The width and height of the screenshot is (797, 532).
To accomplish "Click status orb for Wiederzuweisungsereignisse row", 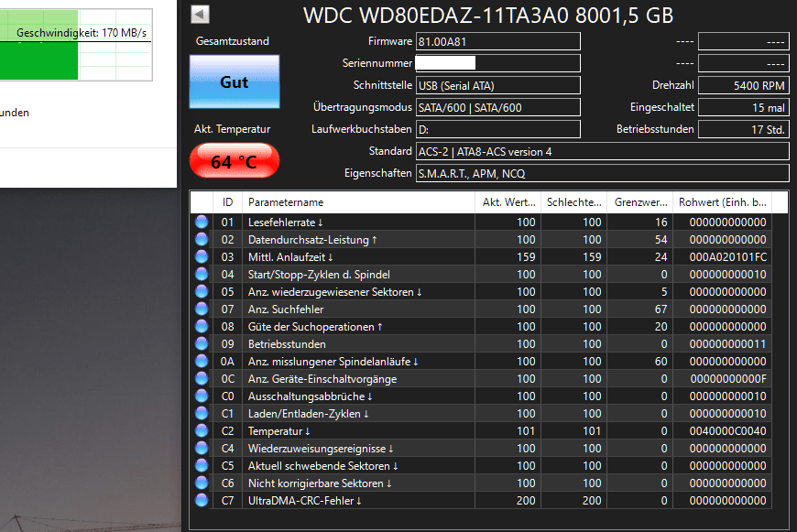I will pyautogui.click(x=202, y=448).
